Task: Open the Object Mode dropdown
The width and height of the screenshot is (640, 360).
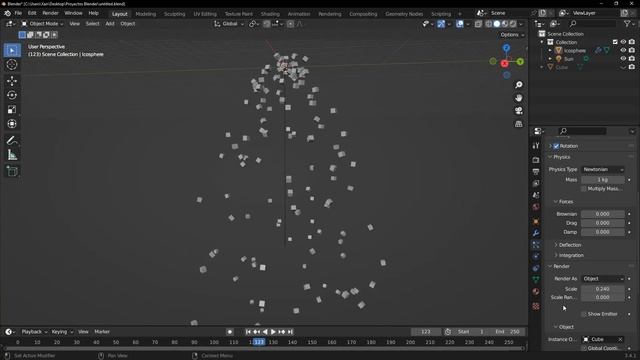Action: click(x=42, y=24)
